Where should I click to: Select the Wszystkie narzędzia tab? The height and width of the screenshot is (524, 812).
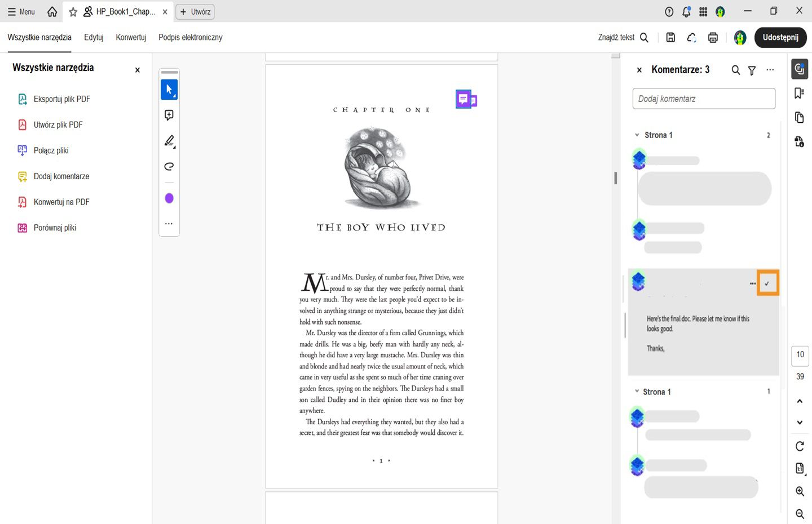[39, 37]
